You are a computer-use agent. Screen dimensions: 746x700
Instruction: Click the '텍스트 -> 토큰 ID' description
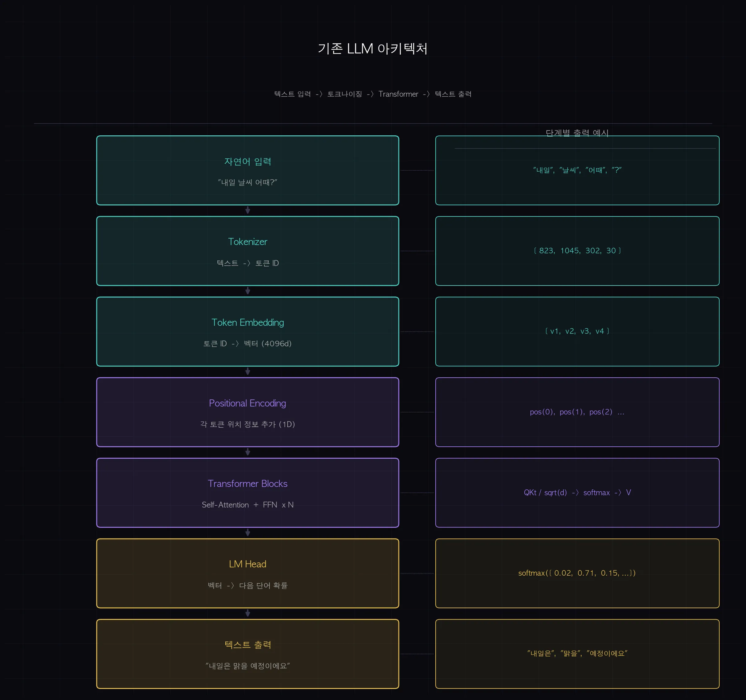248,263
